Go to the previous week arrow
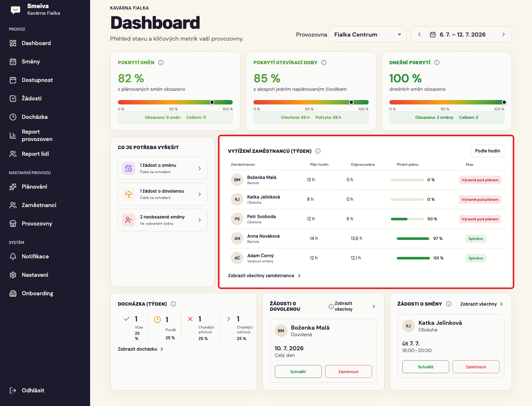532x406 pixels. (419, 34)
